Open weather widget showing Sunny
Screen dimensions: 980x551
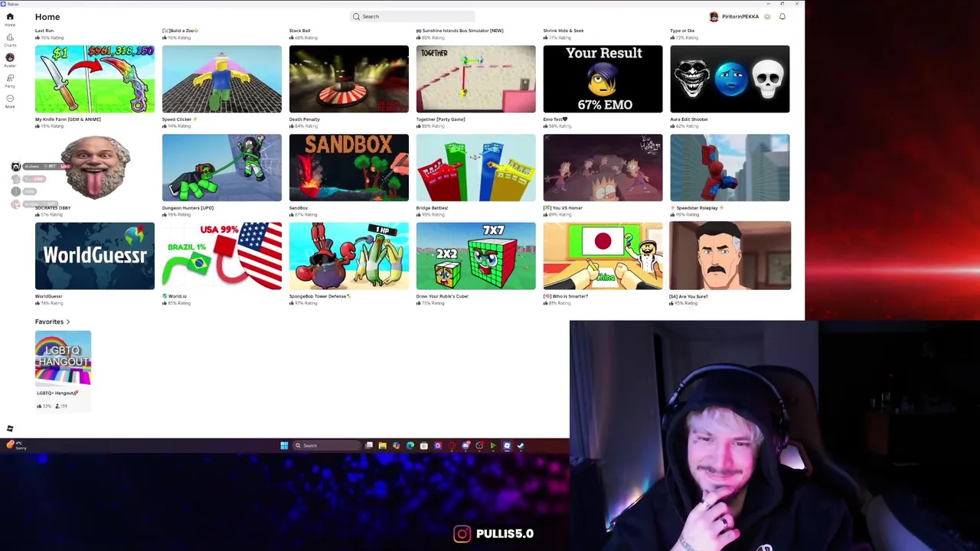15,445
